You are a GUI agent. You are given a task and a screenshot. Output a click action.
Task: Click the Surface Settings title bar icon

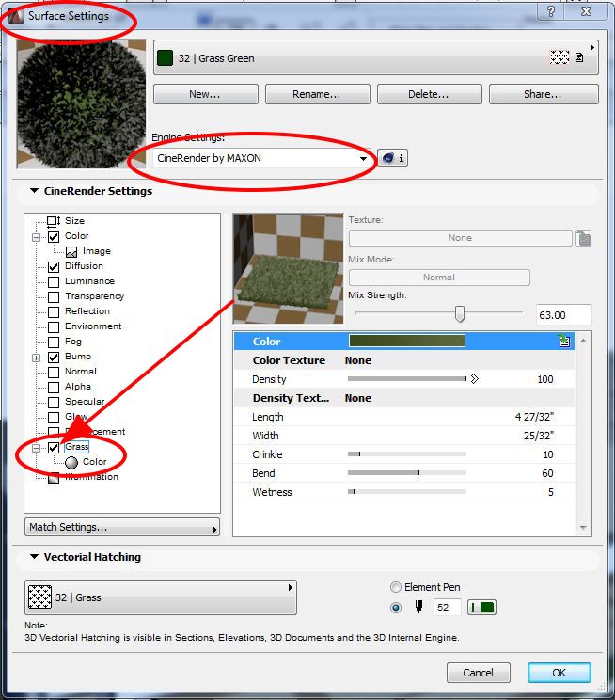(16, 17)
